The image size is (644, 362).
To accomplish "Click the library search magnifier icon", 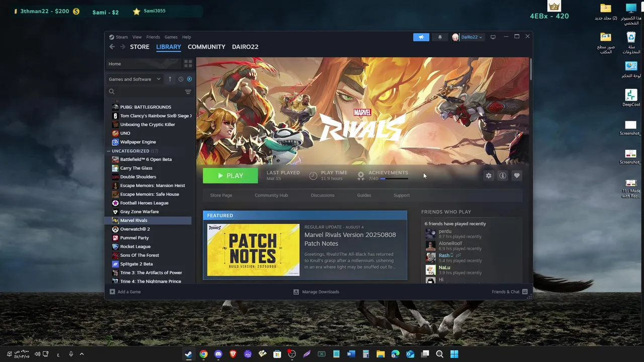I will 112,92.
